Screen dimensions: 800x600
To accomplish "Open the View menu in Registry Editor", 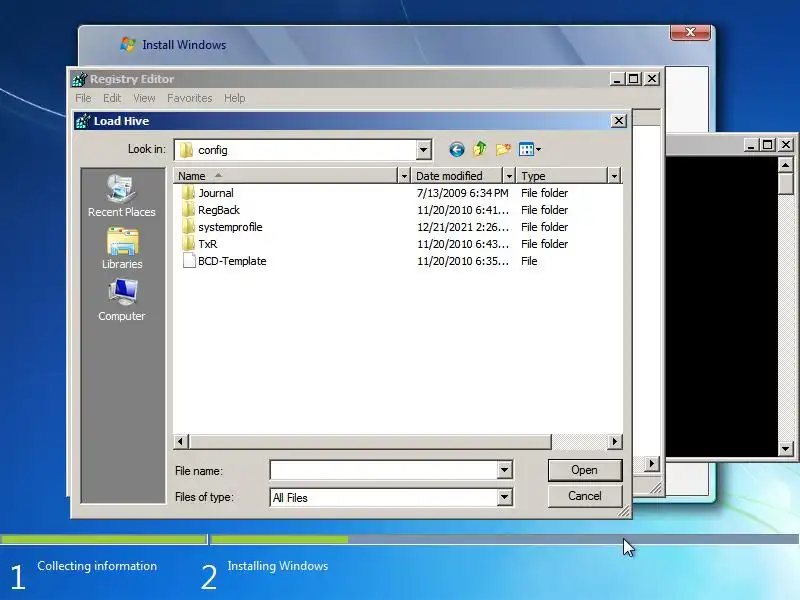I will pyautogui.click(x=144, y=98).
